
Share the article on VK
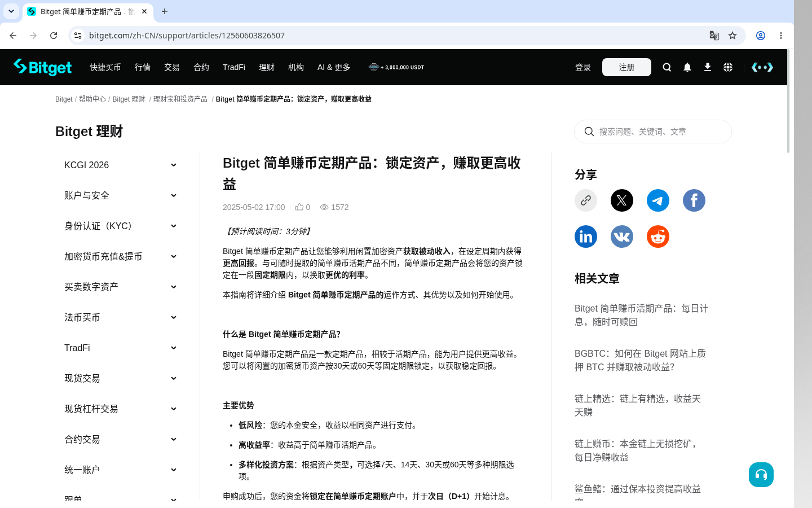pyautogui.click(x=622, y=237)
